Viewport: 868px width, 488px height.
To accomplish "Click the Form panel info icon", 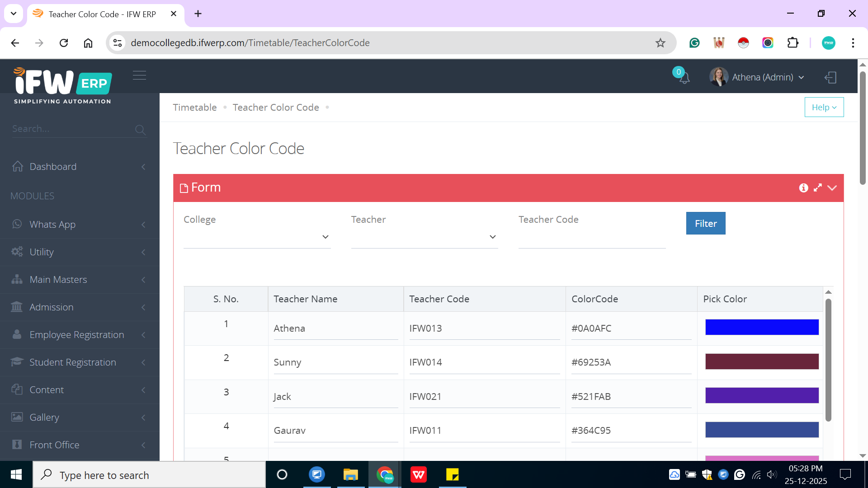I will point(803,188).
